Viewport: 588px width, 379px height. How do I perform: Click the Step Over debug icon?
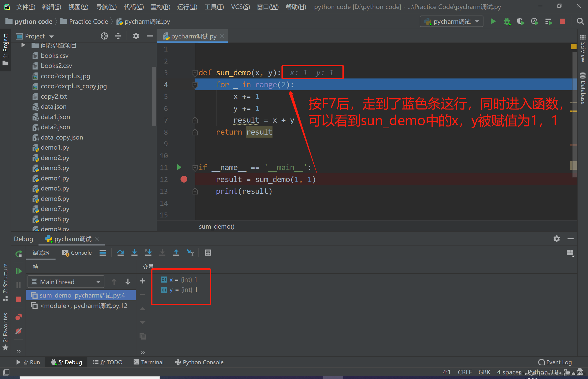(120, 253)
